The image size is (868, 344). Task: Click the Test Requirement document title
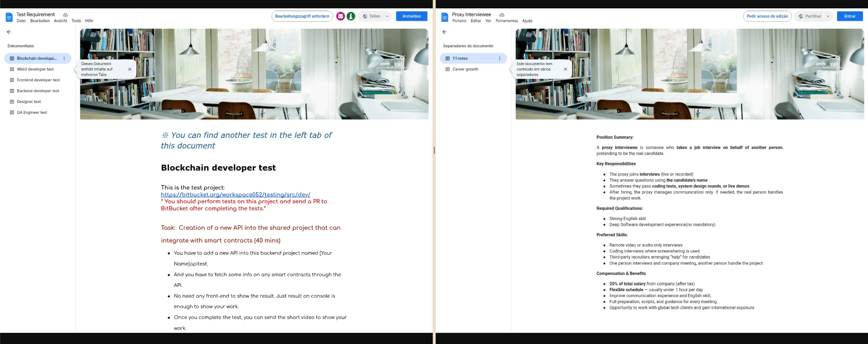click(36, 14)
